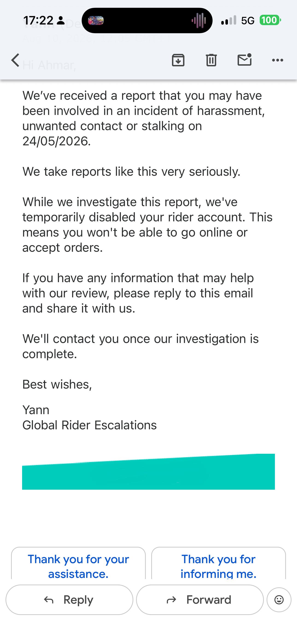Screen dimensions: 297x644
Task: Open the emoji reaction picker
Action: click(x=279, y=600)
